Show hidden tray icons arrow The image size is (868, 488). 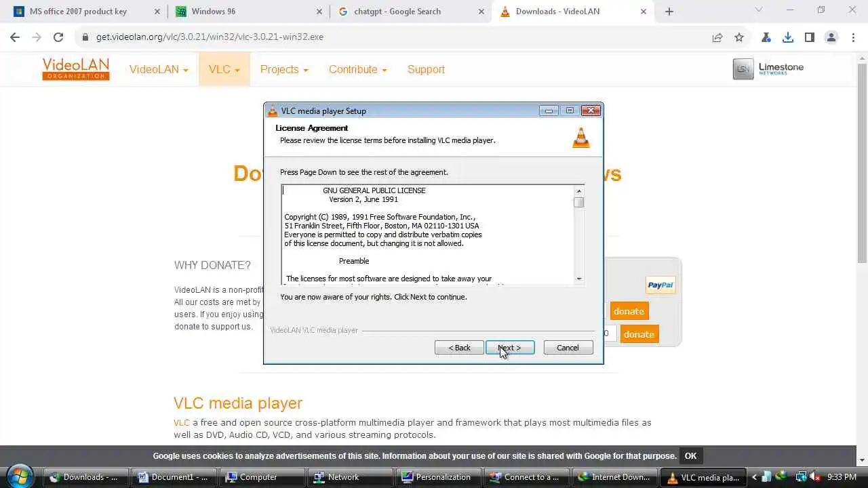tap(755, 477)
